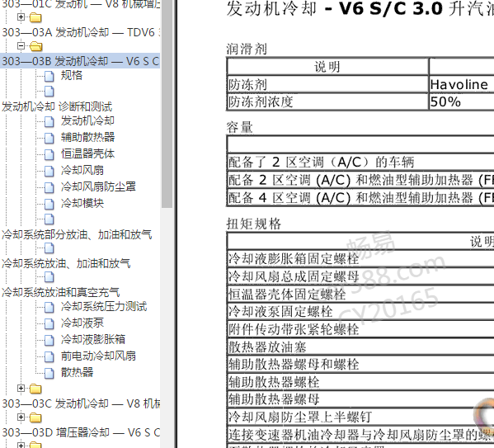494x448 pixels.
Task: Open the 冷却模块 page
Action: point(82,203)
